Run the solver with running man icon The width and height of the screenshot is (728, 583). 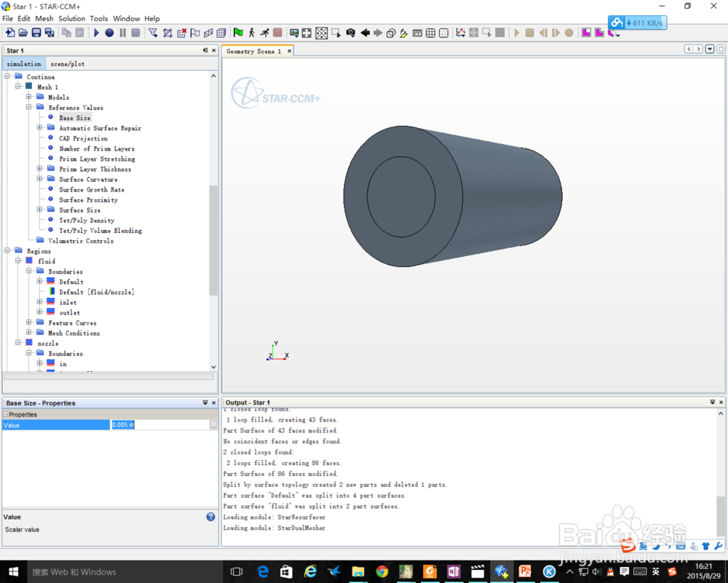265,33
